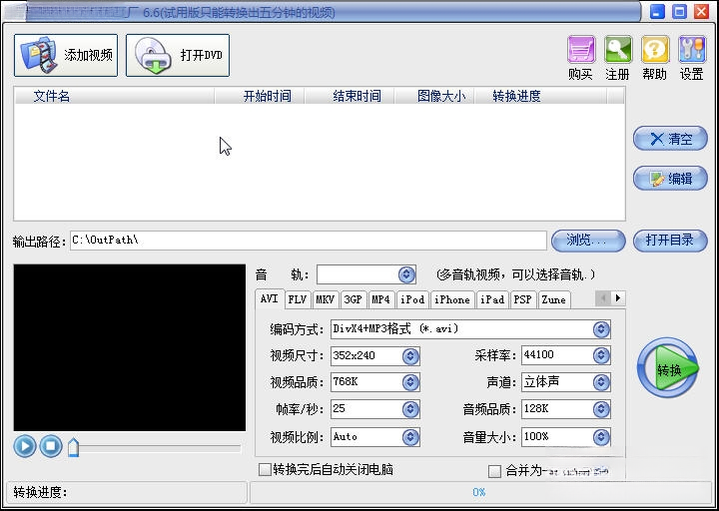The width and height of the screenshot is (719, 511).
Task: Click the 开始时间 column header
Action: pos(260,96)
